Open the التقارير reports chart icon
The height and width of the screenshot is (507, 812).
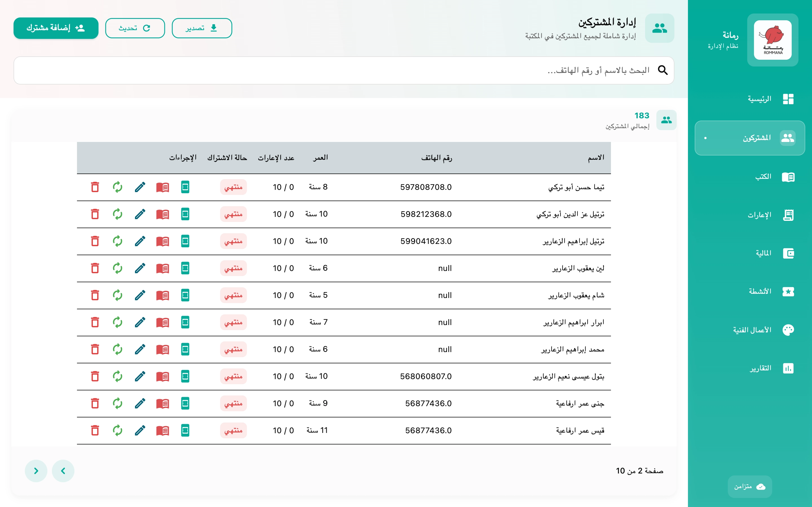788,368
